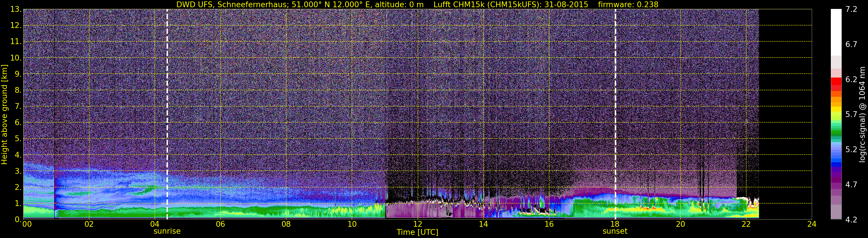Image resolution: width=868 pixels, height=238 pixels.
Task: Click the white dashed sunrise marker line
Action: tap(167, 114)
